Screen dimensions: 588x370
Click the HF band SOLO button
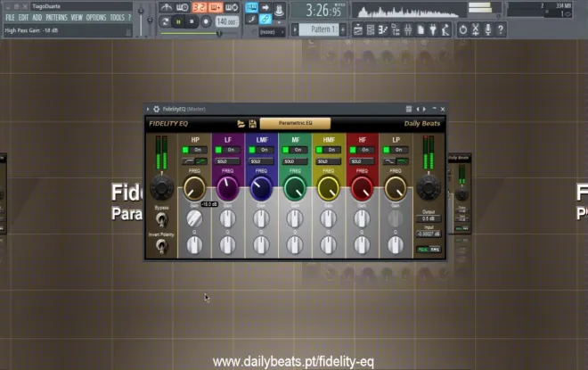tap(362, 161)
